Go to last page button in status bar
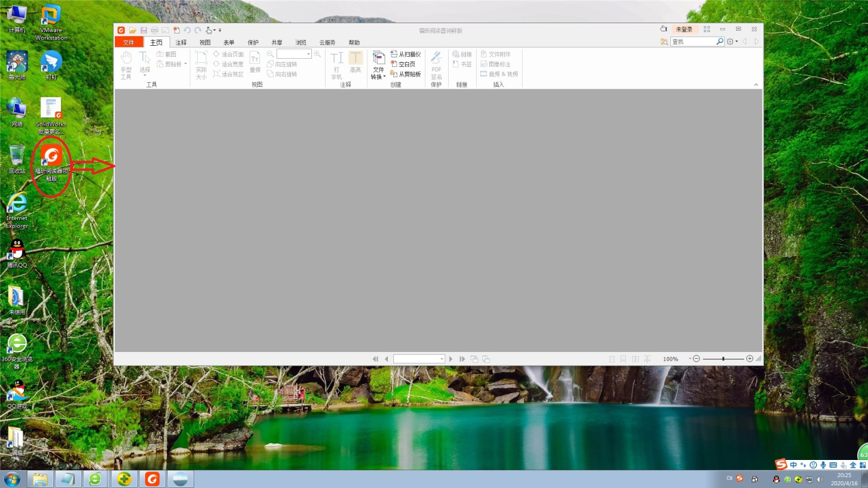868x488 pixels. click(x=462, y=359)
